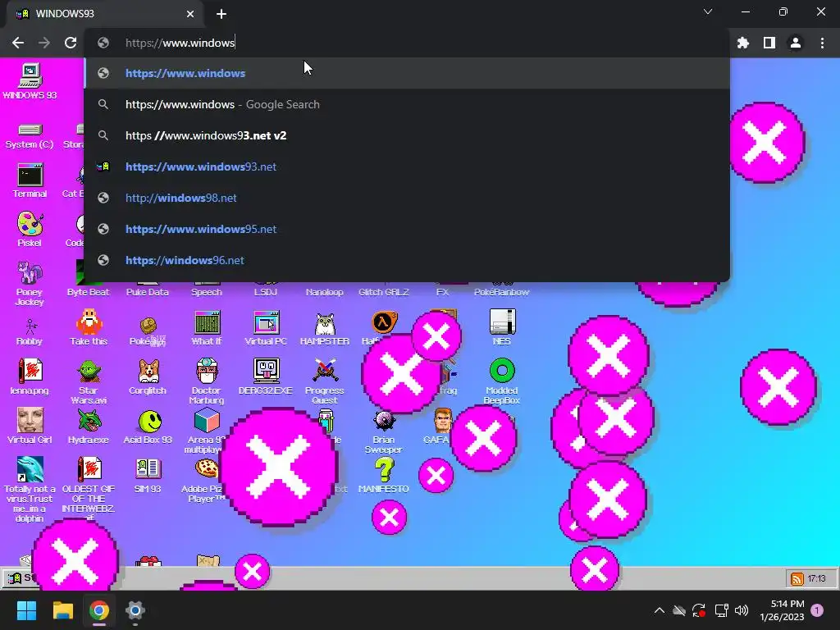
Task: Choose the windows93.net v2 search suggestion
Action: point(407,135)
